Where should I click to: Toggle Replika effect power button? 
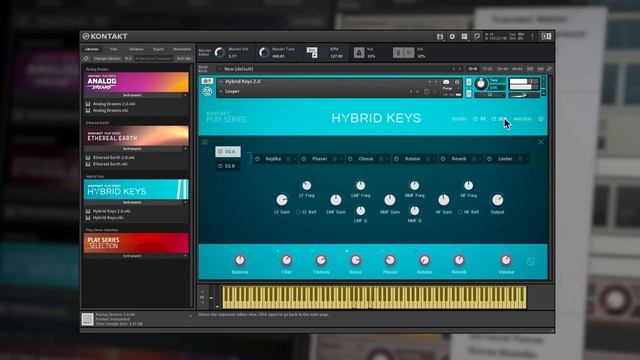pos(257,159)
